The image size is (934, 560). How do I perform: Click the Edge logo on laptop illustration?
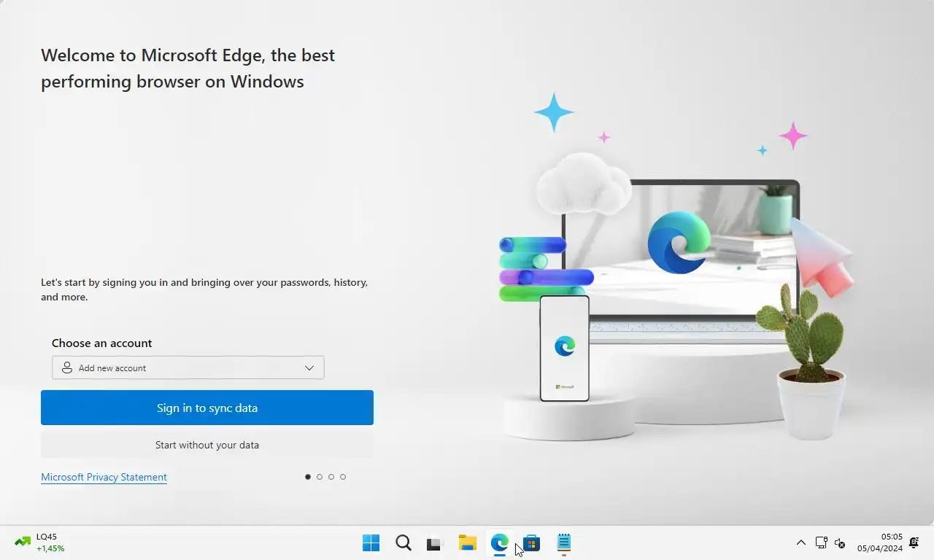[679, 242]
